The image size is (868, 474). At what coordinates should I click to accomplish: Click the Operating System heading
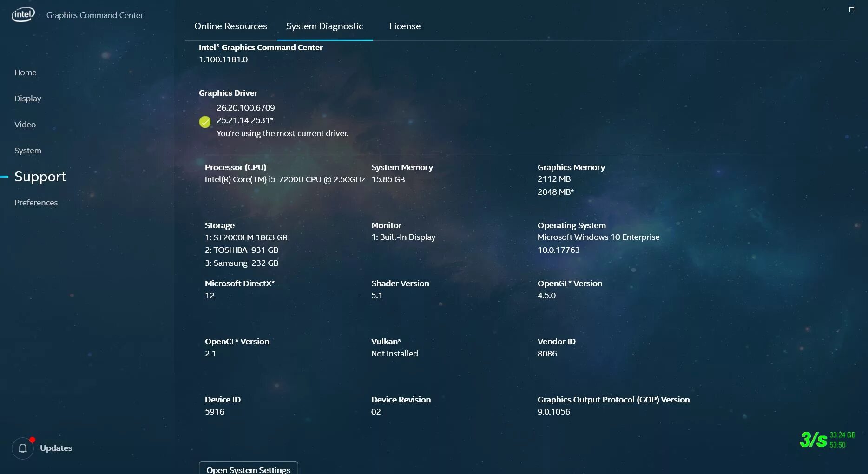coord(572,225)
